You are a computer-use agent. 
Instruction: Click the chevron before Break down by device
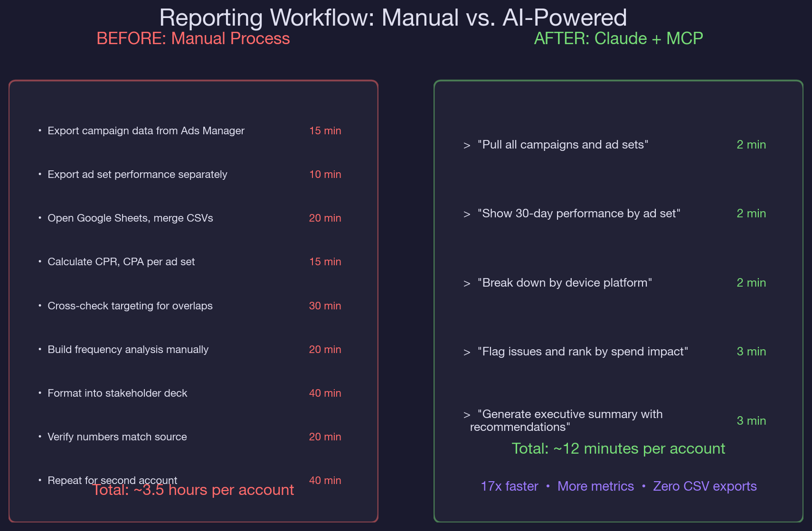pos(466,283)
